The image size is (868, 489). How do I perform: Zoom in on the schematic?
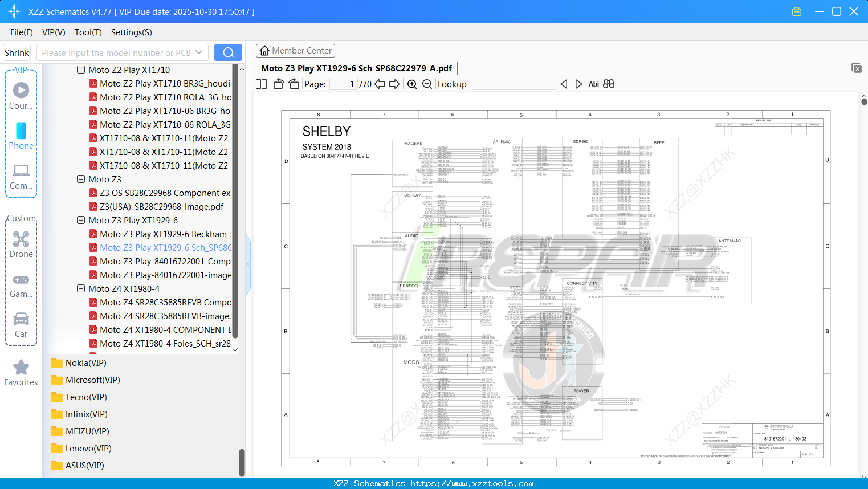pos(412,84)
